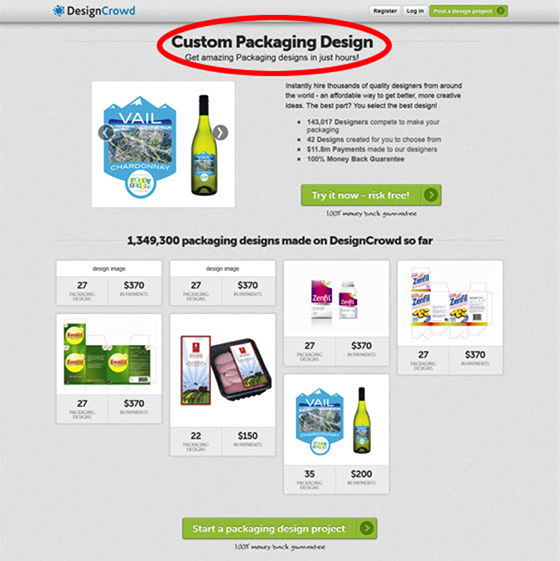Click the DesignCrowd snowflake logo icon

pyautogui.click(x=59, y=11)
